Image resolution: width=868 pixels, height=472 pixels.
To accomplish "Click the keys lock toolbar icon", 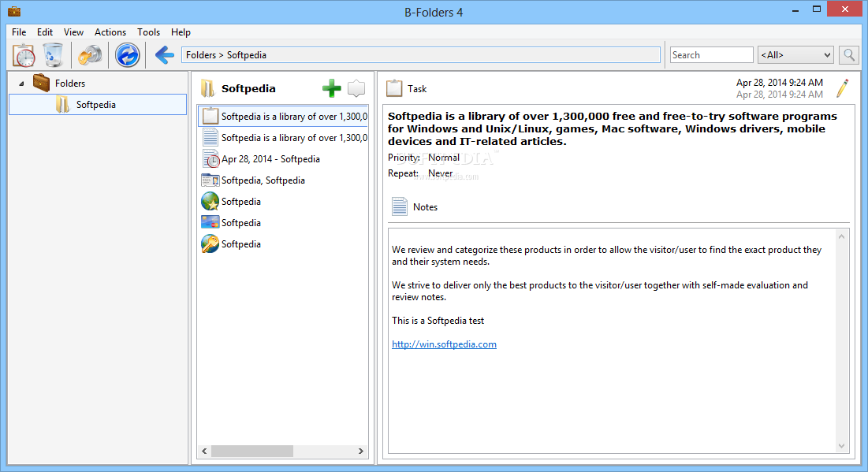I will pyautogui.click(x=90, y=55).
